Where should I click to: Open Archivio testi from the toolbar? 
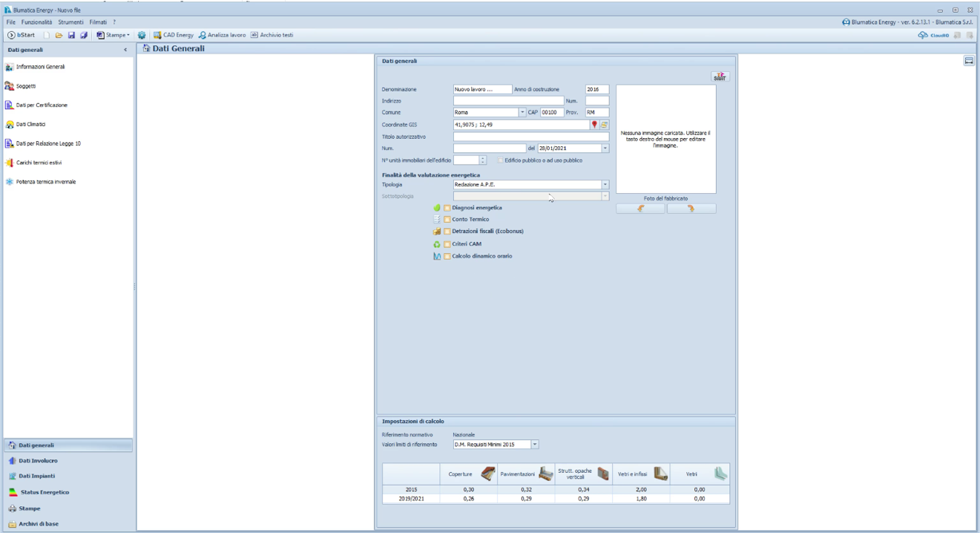[x=272, y=35]
